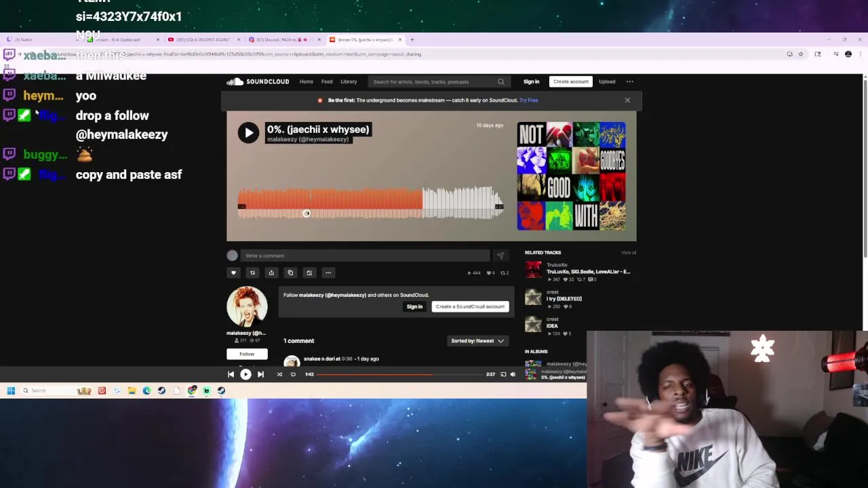The image size is (868, 488).
Task: Switch to the GTA 6 DELAYED YouTube tab
Action: click(203, 39)
